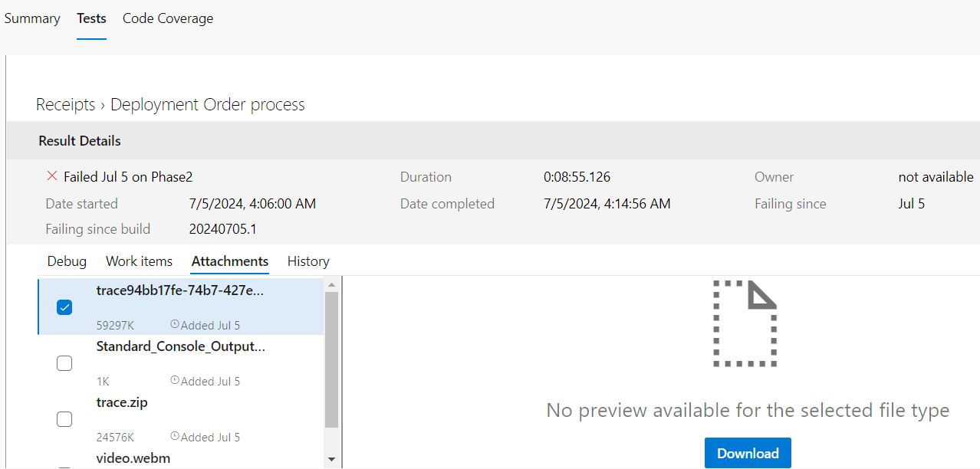Click clock icon on Standard_Console_Output attachment
The image size is (980, 469).
tap(175, 380)
